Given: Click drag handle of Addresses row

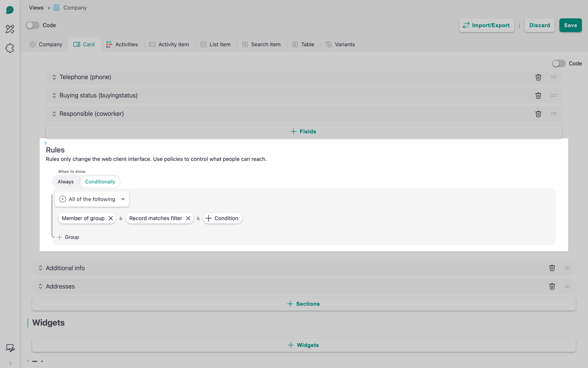Looking at the screenshot, I should pos(567,286).
